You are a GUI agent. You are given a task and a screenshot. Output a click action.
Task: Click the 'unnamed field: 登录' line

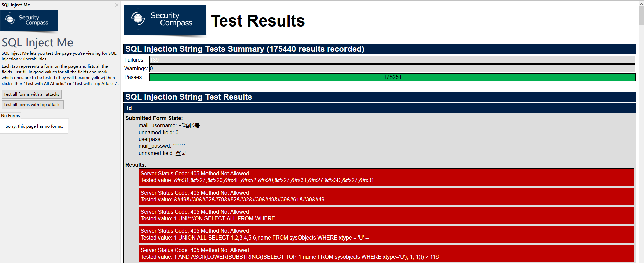pyautogui.click(x=163, y=153)
